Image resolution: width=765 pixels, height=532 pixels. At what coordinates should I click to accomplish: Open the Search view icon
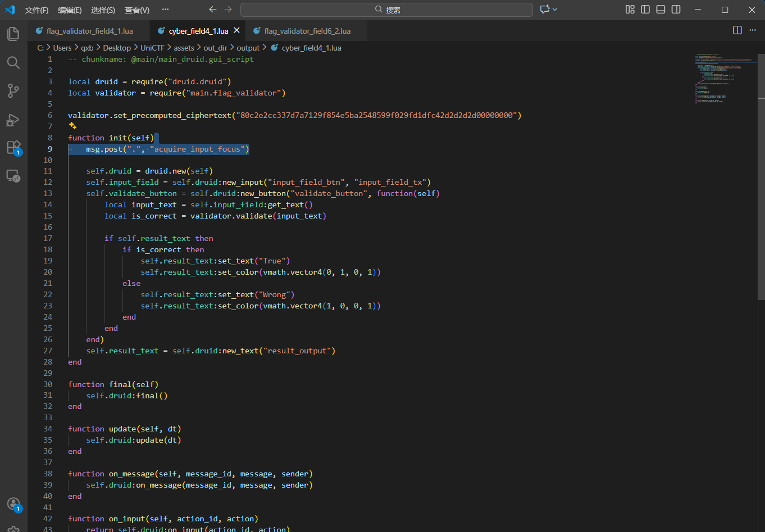click(13, 62)
